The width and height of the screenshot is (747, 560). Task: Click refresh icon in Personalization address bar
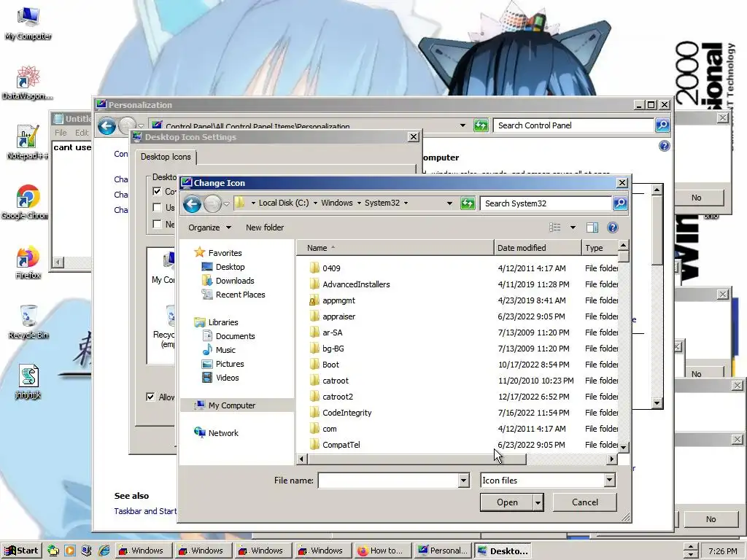click(x=481, y=125)
